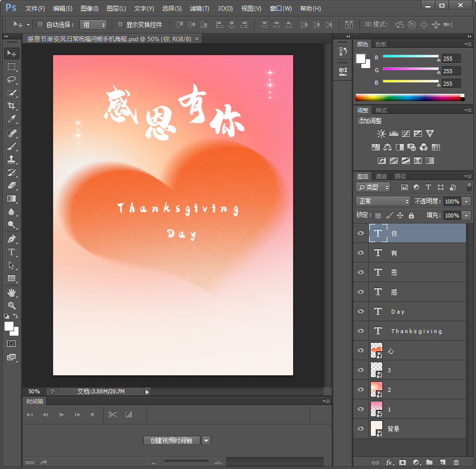Open the auto-select 组 dropdown
Screen dimensions: 476x469
(x=93, y=25)
